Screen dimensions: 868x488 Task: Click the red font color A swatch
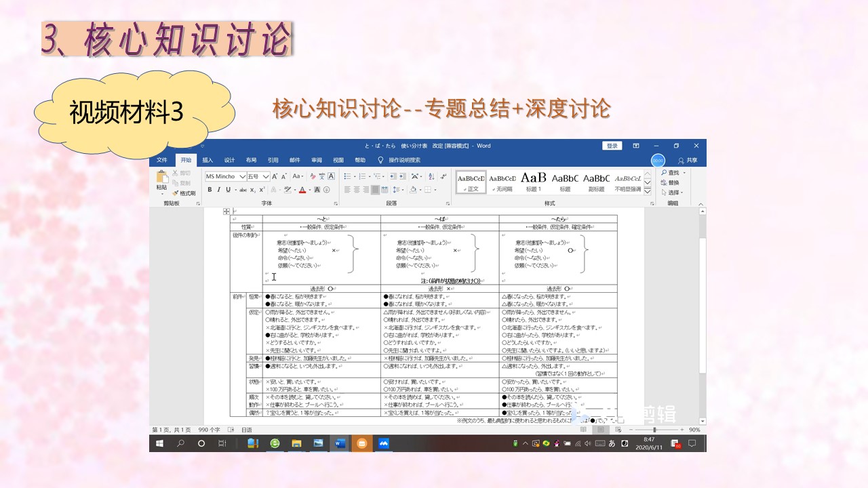[x=302, y=190]
